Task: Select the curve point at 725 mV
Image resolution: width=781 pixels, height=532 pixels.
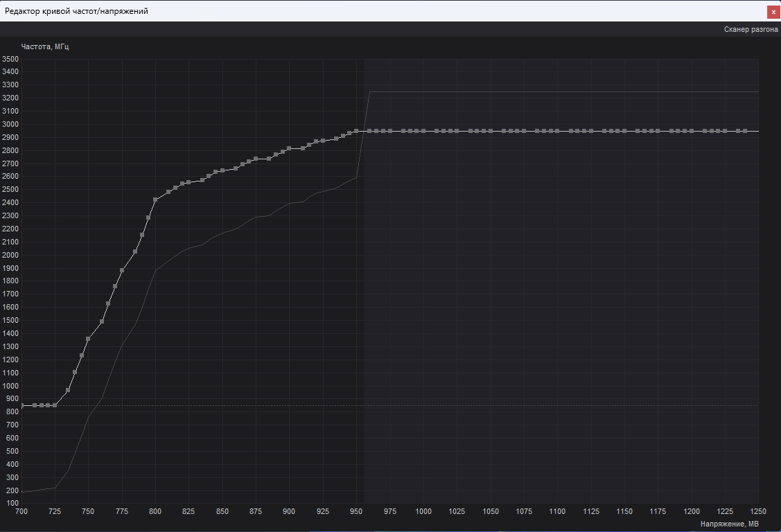Action: pos(55,406)
